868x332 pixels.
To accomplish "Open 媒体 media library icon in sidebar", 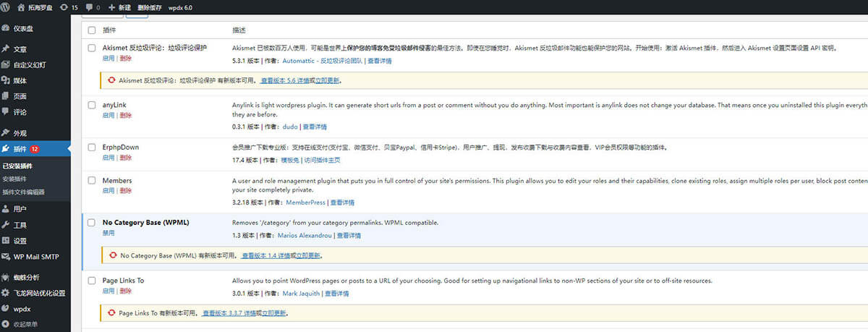I will coord(6,80).
